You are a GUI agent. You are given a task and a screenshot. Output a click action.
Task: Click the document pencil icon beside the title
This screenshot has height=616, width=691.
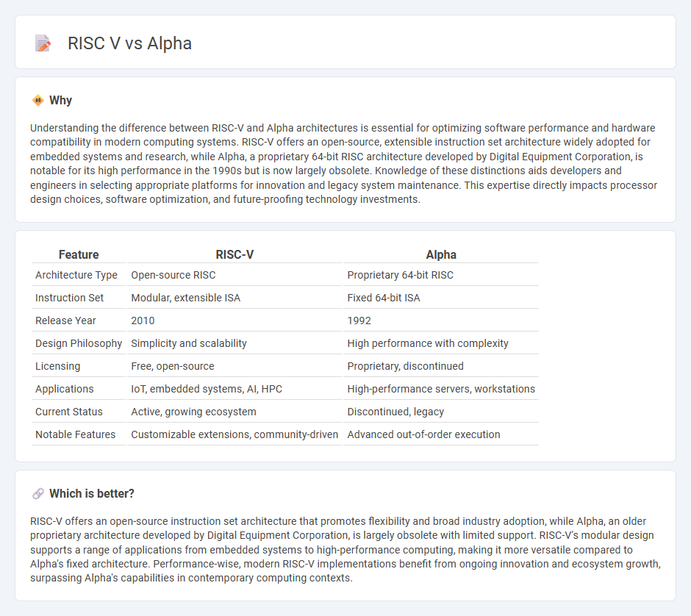(x=43, y=43)
